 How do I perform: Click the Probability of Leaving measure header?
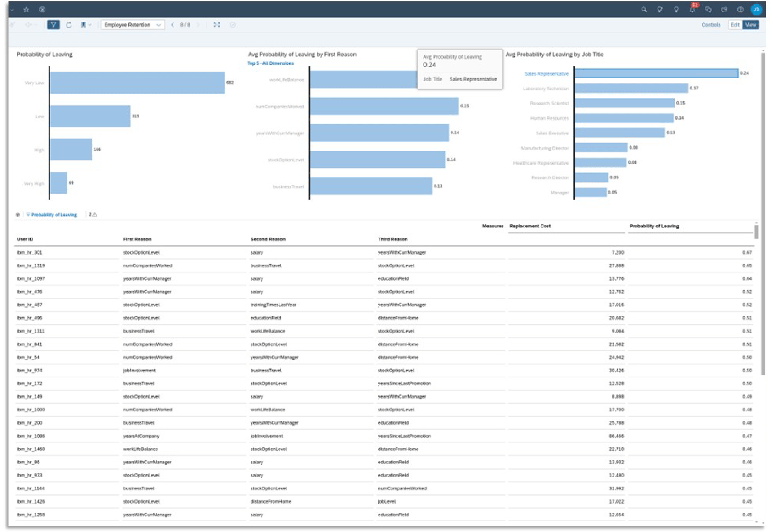[x=654, y=226]
